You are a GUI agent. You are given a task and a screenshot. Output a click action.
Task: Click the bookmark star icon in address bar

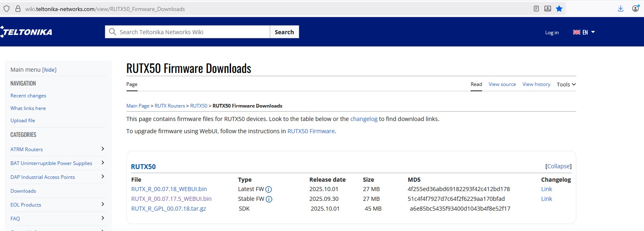[x=559, y=9]
